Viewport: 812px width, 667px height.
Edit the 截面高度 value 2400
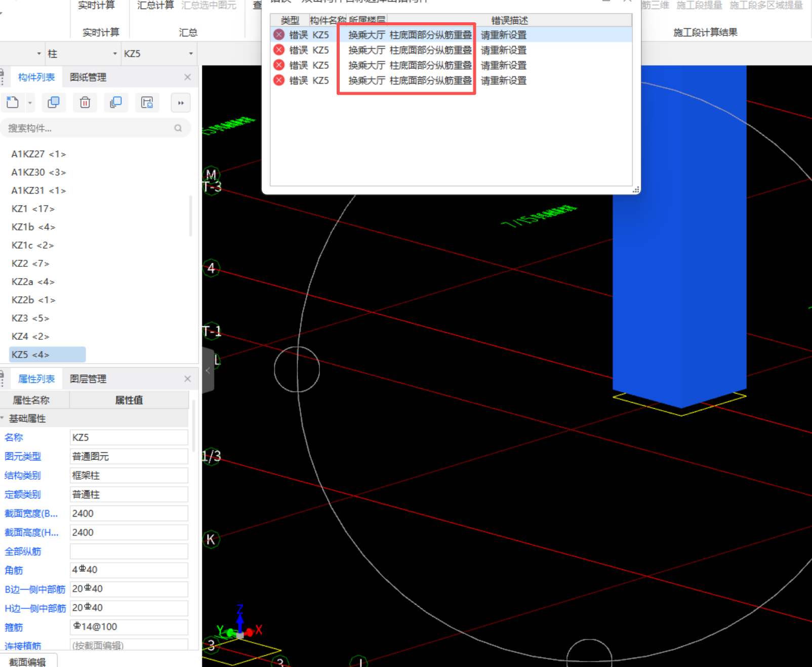[129, 532]
